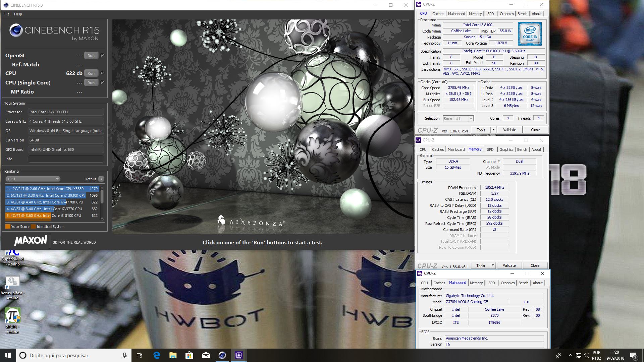Viewport: 644px width, 362px height.
Task: Open Caches tab in top CPU-Z window
Action: [438, 14]
